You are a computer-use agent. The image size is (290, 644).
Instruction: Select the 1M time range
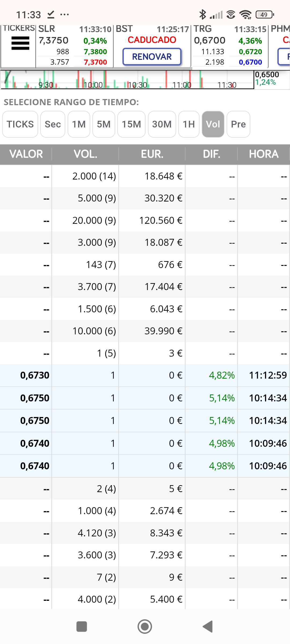[x=79, y=124]
